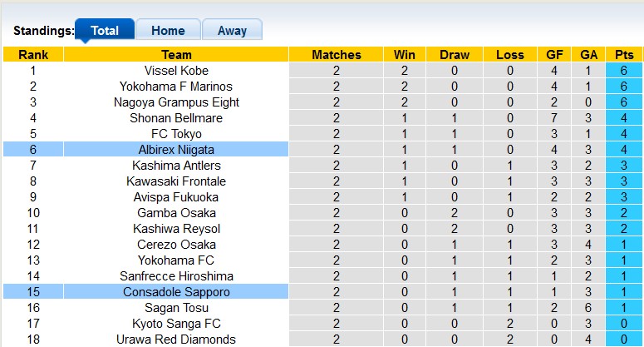
Task: Click Kawasaki Frontale team name
Action: pos(176,181)
